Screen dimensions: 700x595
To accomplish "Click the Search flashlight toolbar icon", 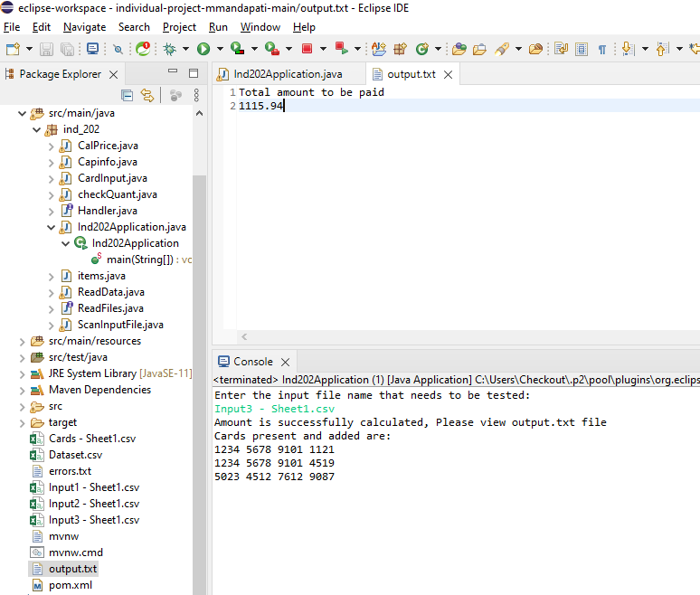I will click(x=502, y=49).
